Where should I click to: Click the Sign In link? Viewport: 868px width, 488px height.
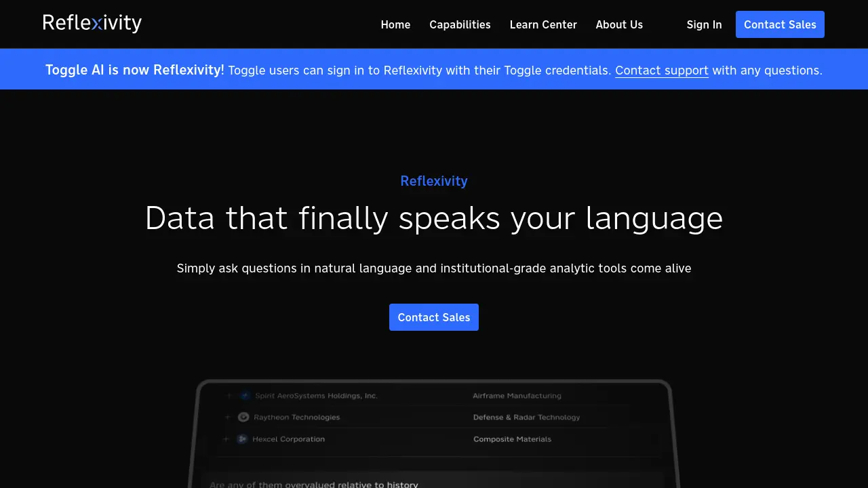704,24
